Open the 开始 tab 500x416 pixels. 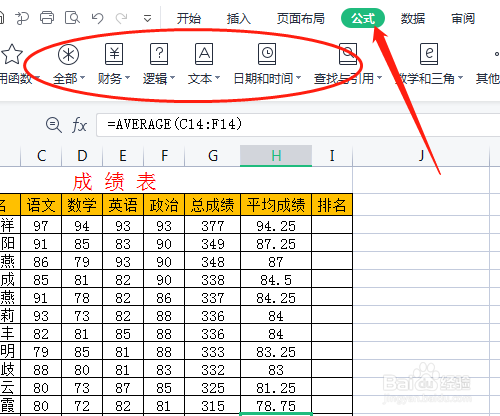pos(189,18)
